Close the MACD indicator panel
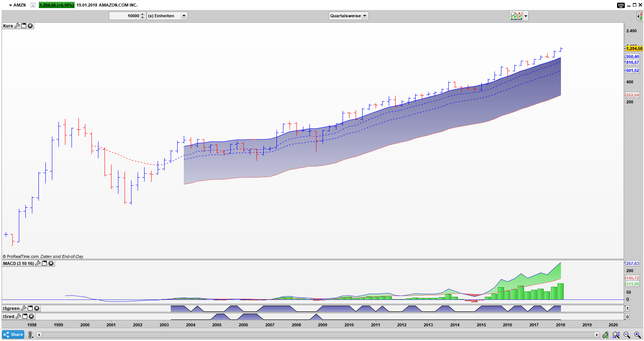 51,263
